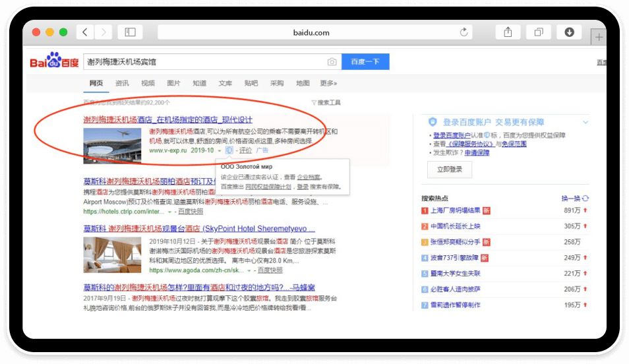Click 登录 link in the tooltip
Image resolution: width=629 pixels, height=364 pixels.
(x=303, y=187)
